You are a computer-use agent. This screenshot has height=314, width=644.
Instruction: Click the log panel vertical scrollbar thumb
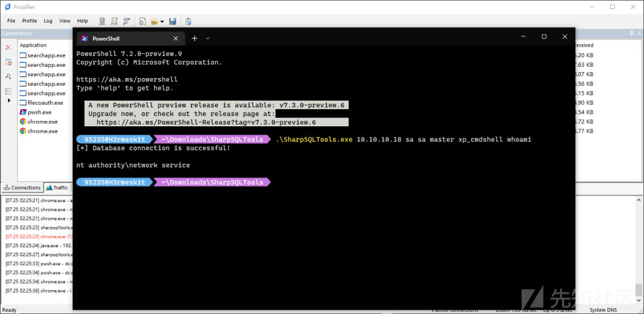click(640, 290)
